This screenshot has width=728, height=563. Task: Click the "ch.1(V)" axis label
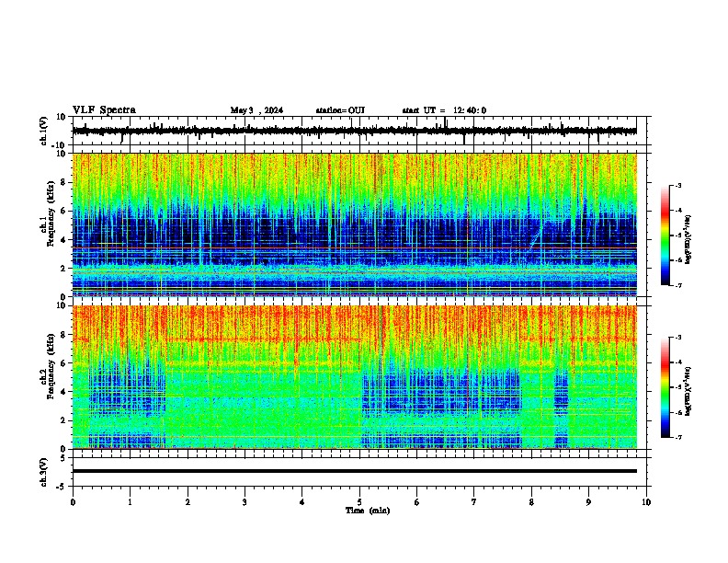click(44, 131)
